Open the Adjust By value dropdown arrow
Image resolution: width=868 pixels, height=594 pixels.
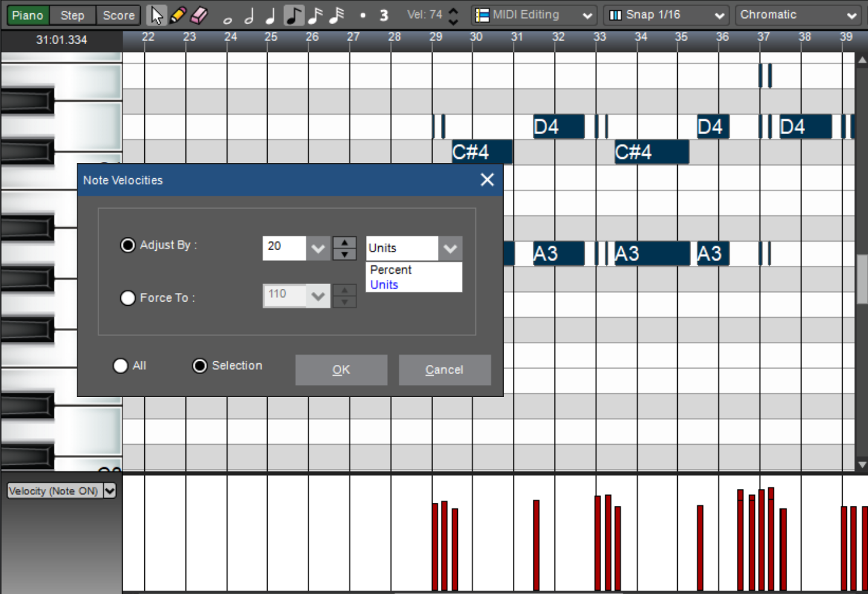pos(318,248)
